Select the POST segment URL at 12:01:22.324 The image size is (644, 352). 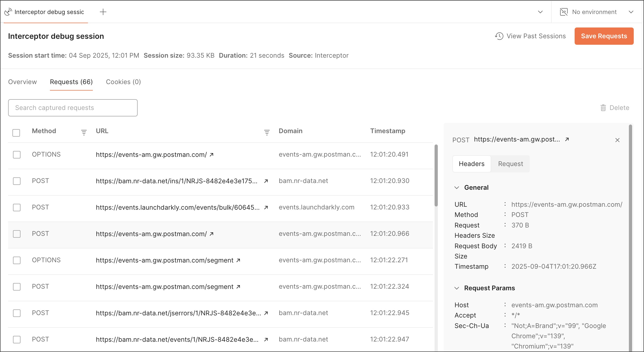tap(165, 287)
